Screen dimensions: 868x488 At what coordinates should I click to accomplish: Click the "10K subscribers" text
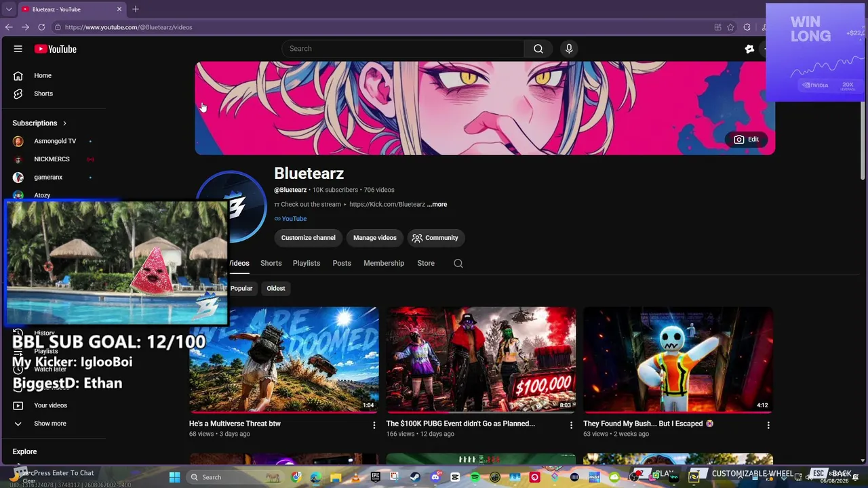click(335, 190)
